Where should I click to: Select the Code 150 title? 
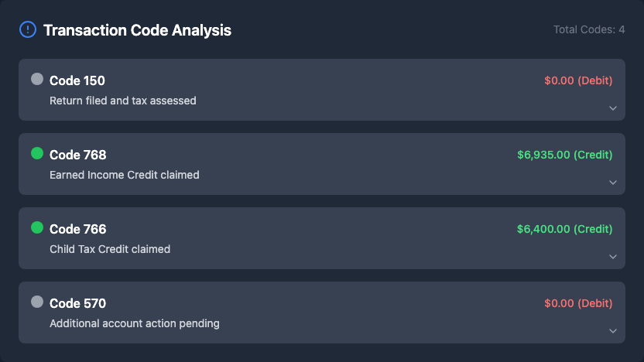click(77, 80)
